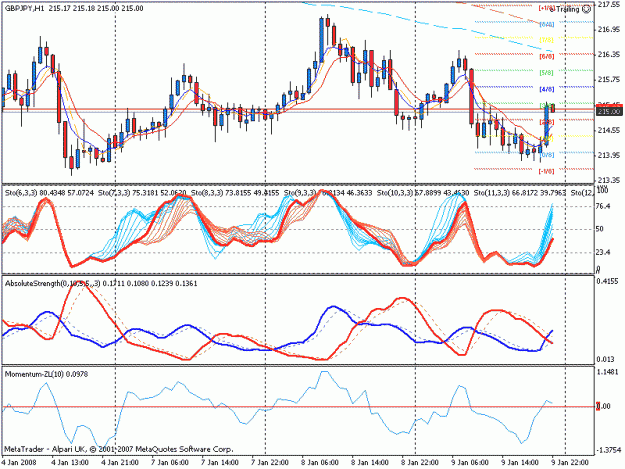Click the 9 Jan 14:00 time label
Image resolution: width=625 pixels, height=469 pixels.
point(521,462)
